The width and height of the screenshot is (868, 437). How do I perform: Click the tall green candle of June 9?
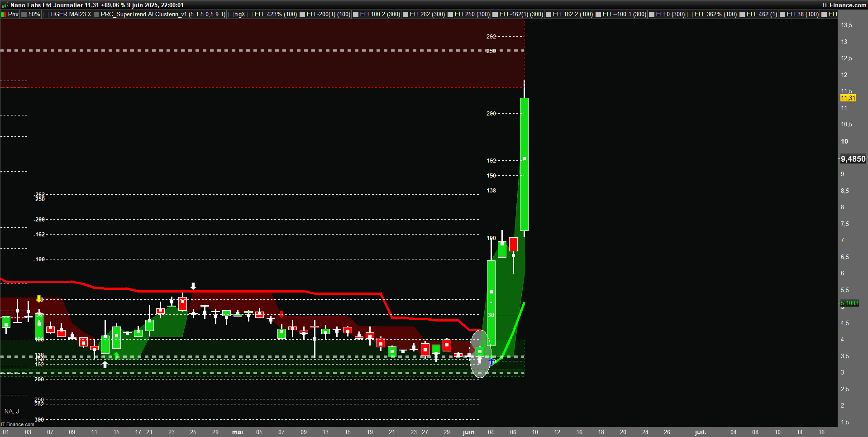pos(524,164)
